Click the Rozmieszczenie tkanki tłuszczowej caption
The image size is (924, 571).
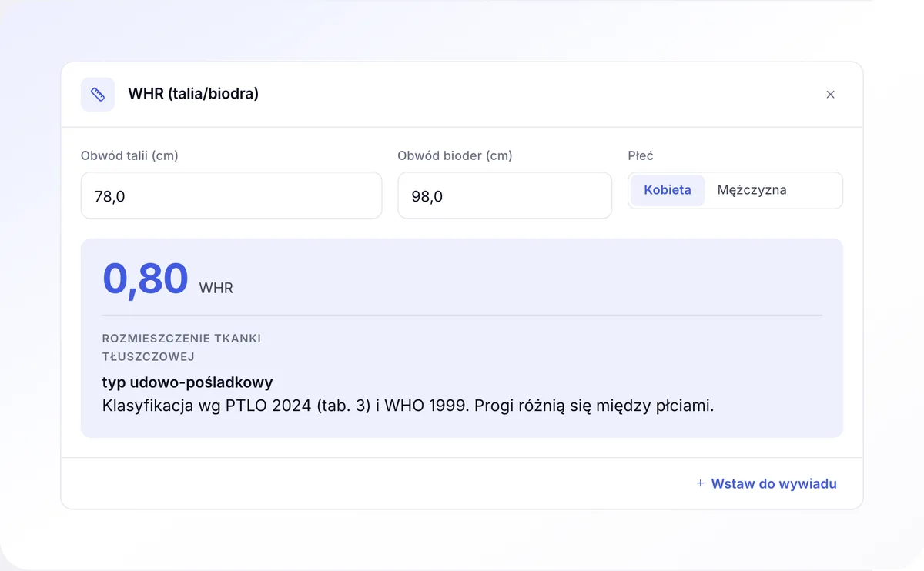point(182,347)
